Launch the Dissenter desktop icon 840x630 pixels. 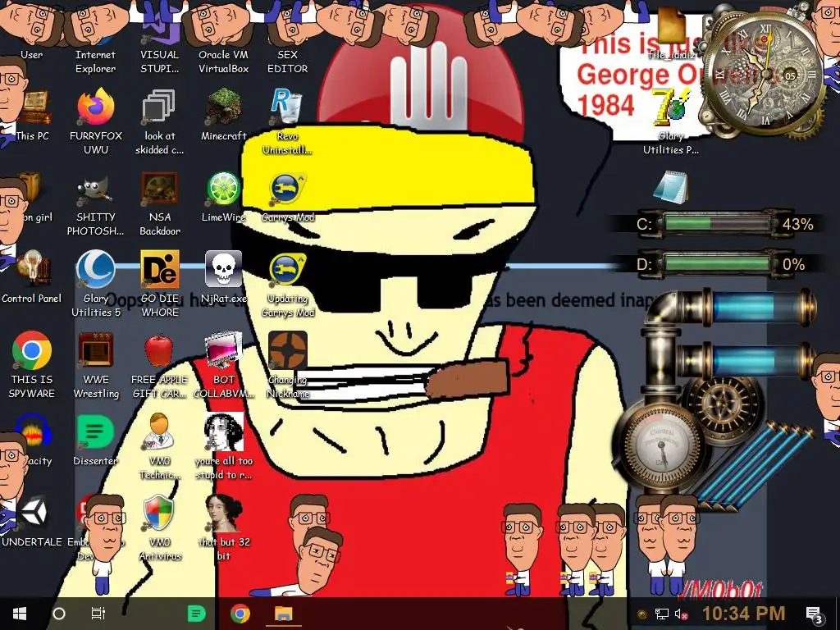[x=96, y=431]
